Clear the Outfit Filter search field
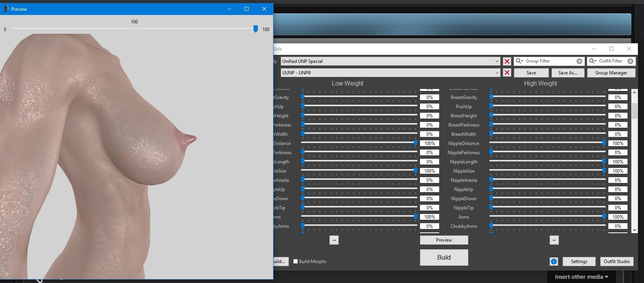Image resolution: width=644 pixels, height=283 pixels. [630, 61]
